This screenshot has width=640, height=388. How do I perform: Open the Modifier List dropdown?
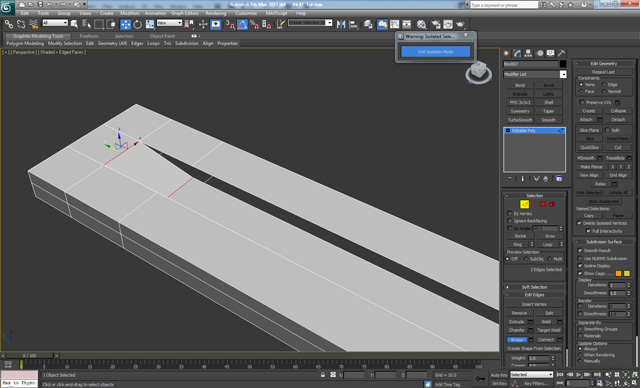coord(563,74)
